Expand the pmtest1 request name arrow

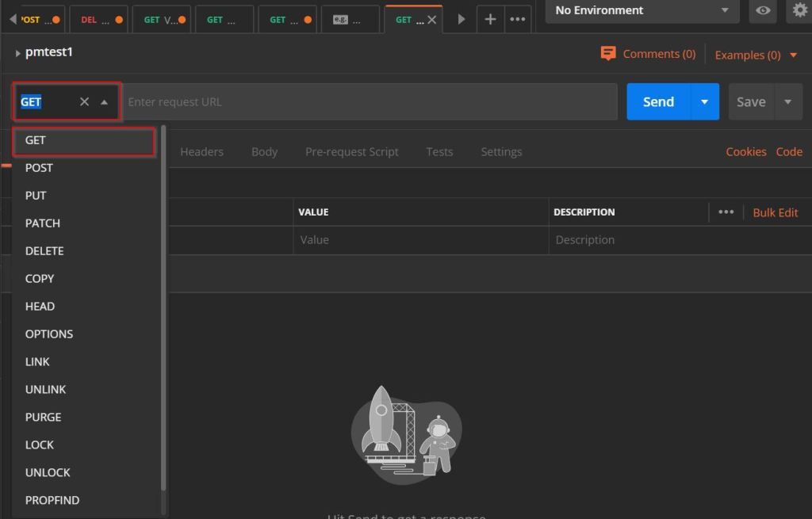17,53
